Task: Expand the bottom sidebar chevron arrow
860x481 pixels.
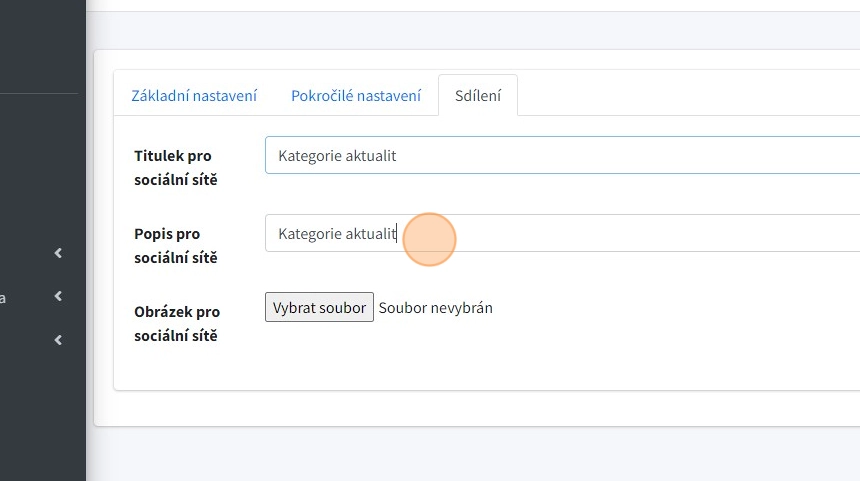Action: click(x=58, y=340)
